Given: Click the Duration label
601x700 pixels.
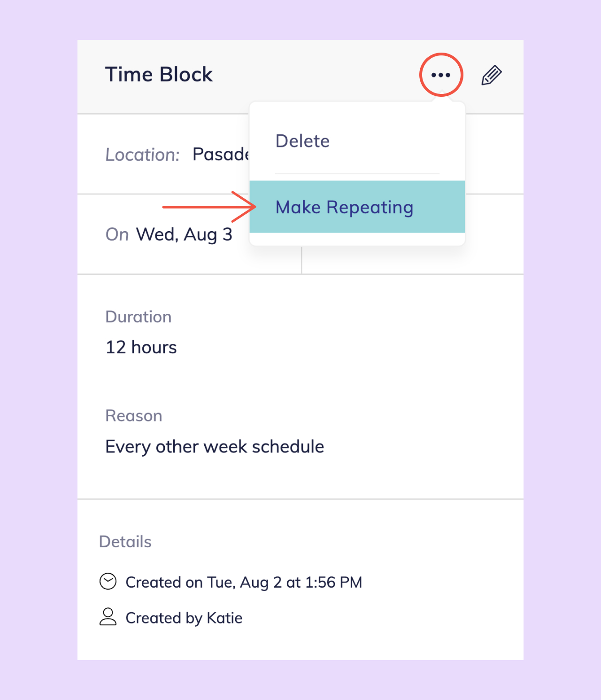Looking at the screenshot, I should point(139,317).
